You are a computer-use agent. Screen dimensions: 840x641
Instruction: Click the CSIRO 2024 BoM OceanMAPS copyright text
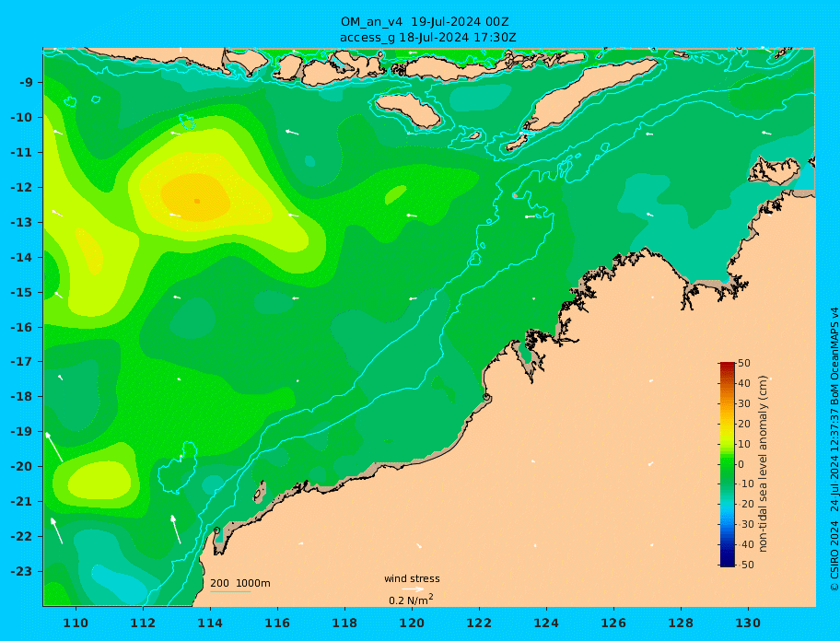(834, 449)
